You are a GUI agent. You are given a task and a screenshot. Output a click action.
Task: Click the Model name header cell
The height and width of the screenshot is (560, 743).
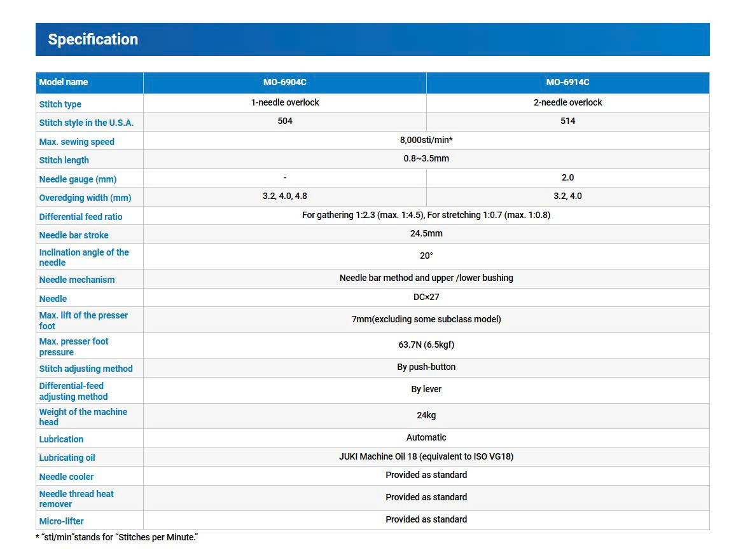coord(64,83)
